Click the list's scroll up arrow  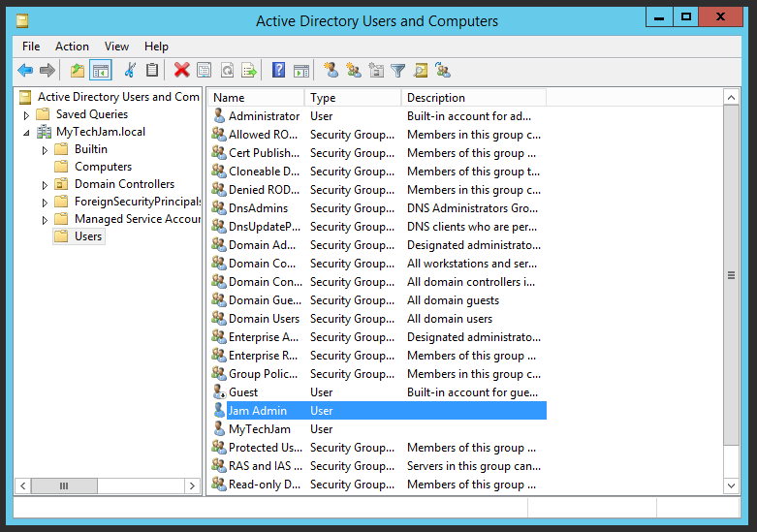pos(731,98)
